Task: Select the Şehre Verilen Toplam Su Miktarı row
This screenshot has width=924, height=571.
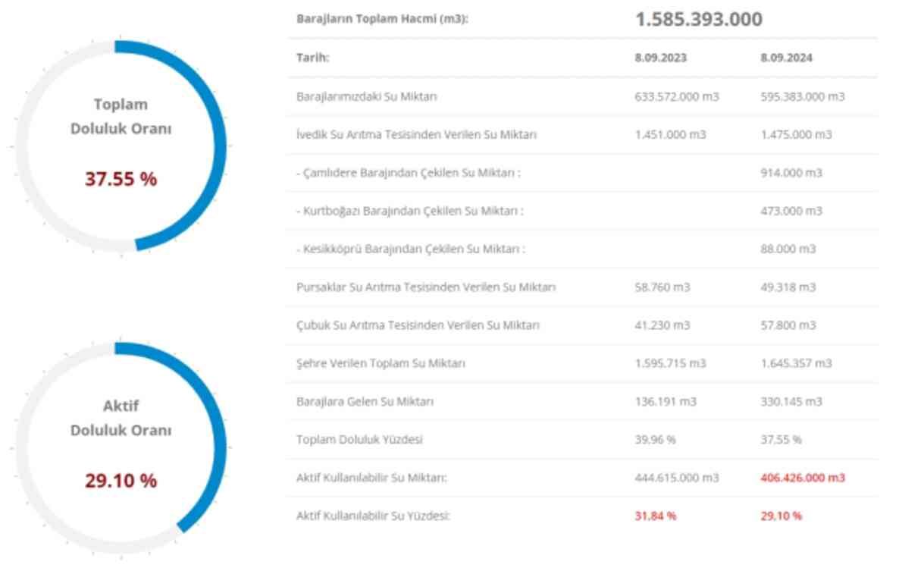Action: point(582,363)
